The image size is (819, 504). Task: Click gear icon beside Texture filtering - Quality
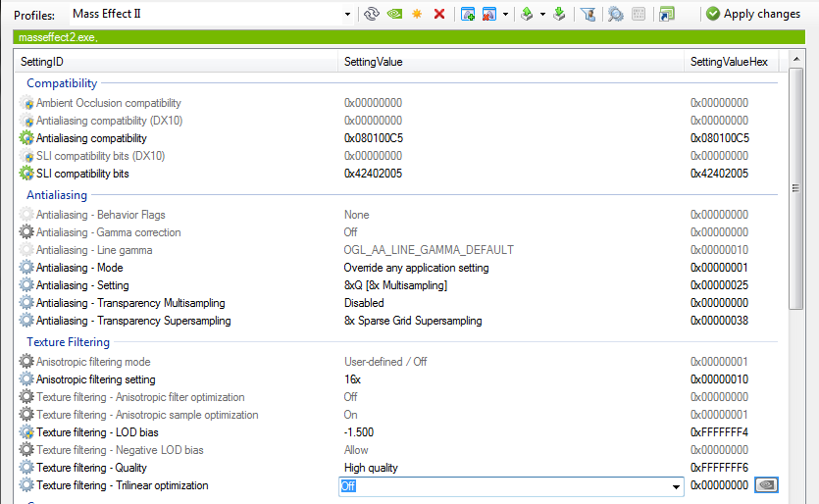click(x=26, y=468)
